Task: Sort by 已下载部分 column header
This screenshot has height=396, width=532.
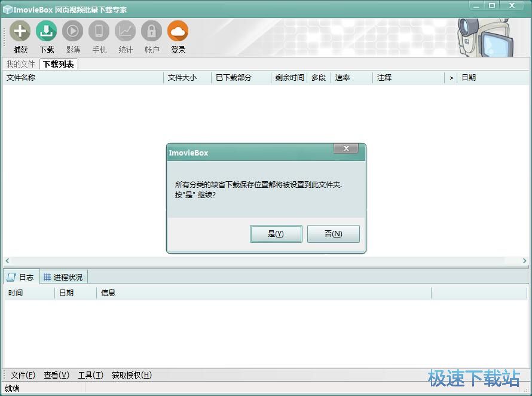Action: point(241,78)
